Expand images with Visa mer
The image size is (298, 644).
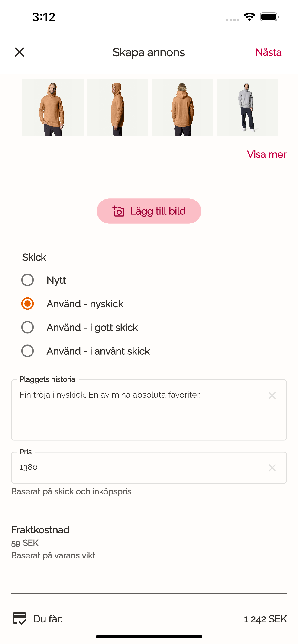(x=266, y=154)
